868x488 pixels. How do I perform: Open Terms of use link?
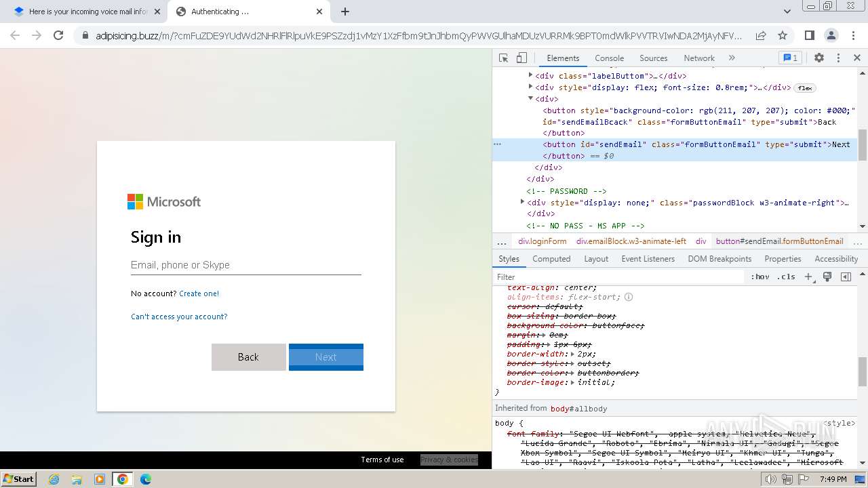click(x=382, y=460)
